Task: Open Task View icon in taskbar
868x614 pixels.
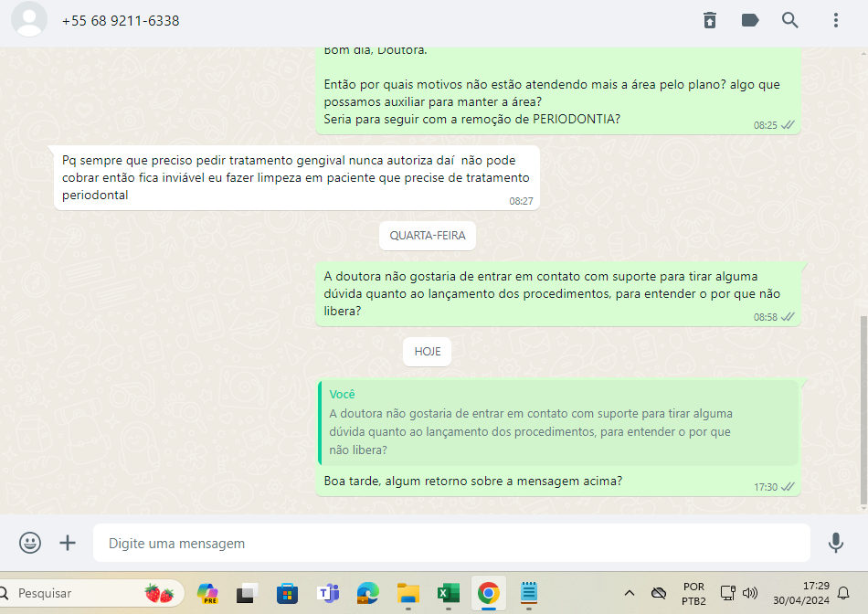Action: [248, 593]
